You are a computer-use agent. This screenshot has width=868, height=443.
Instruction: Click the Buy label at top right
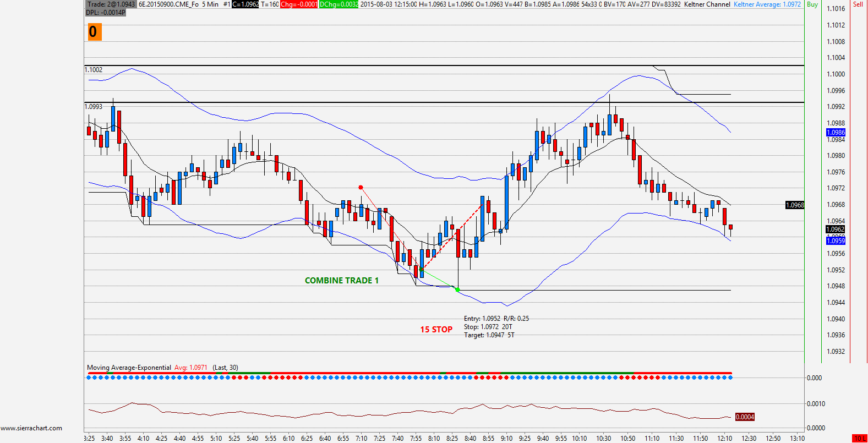pos(812,4)
